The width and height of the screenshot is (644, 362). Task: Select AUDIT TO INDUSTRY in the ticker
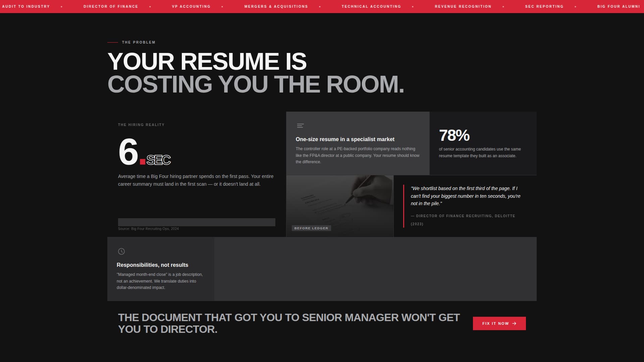coord(26,6)
